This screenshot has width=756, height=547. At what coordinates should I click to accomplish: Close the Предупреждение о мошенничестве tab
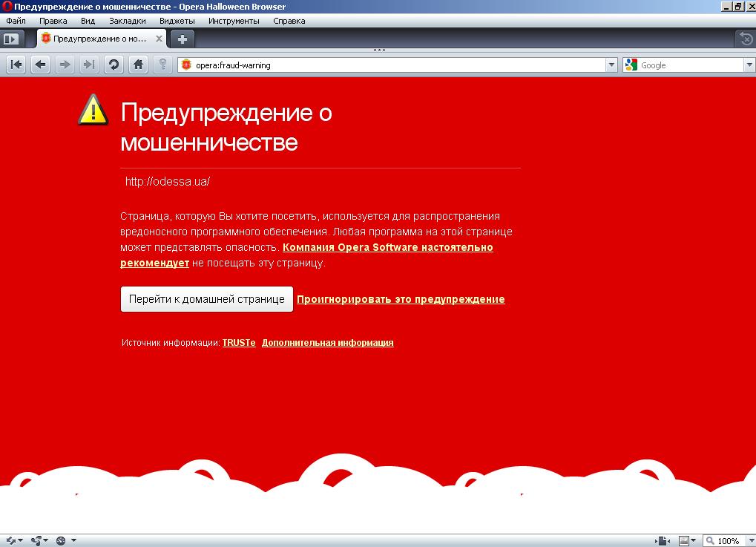[x=158, y=39]
